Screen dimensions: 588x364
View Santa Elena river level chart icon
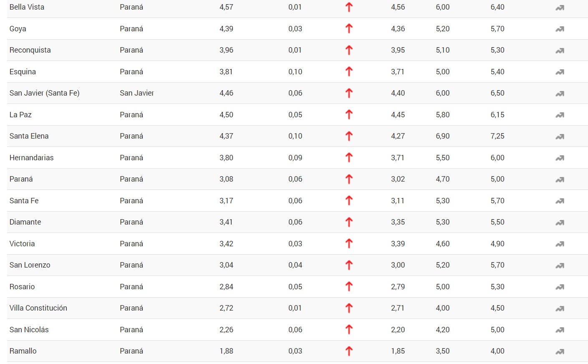click(560, 136)
